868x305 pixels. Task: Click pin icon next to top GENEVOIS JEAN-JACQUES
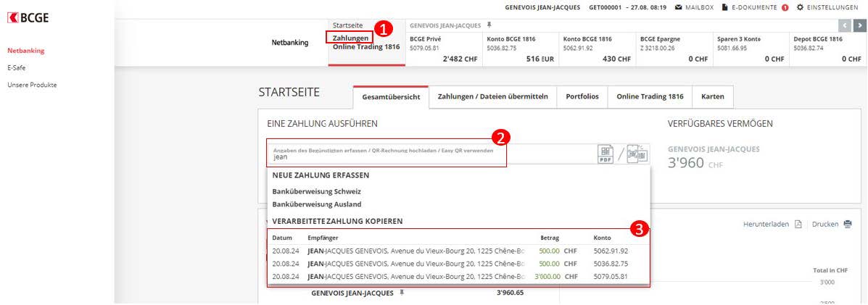(489, 25)
